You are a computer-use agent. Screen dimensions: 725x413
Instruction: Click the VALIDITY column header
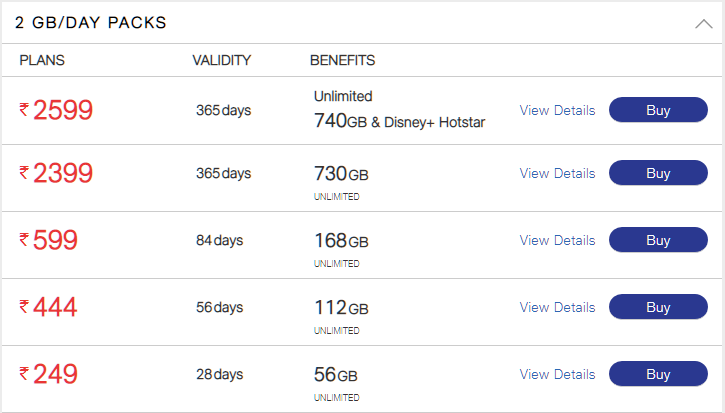click(x=221, y=60)
